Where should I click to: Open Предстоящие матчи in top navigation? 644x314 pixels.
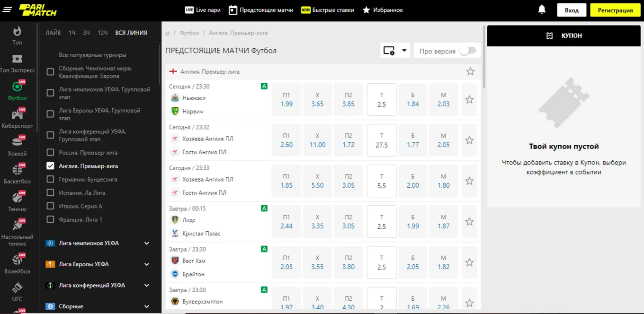261,10
